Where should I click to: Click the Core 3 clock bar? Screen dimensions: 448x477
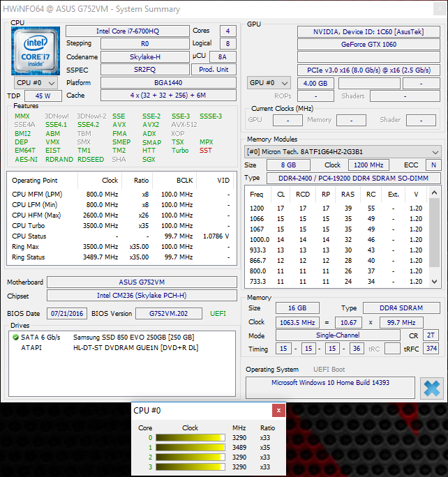coord(191,467)
